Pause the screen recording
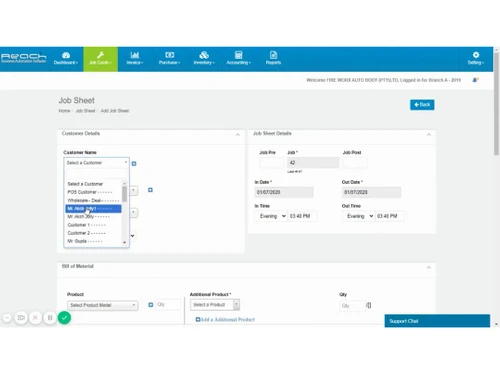 click(50, 318)
